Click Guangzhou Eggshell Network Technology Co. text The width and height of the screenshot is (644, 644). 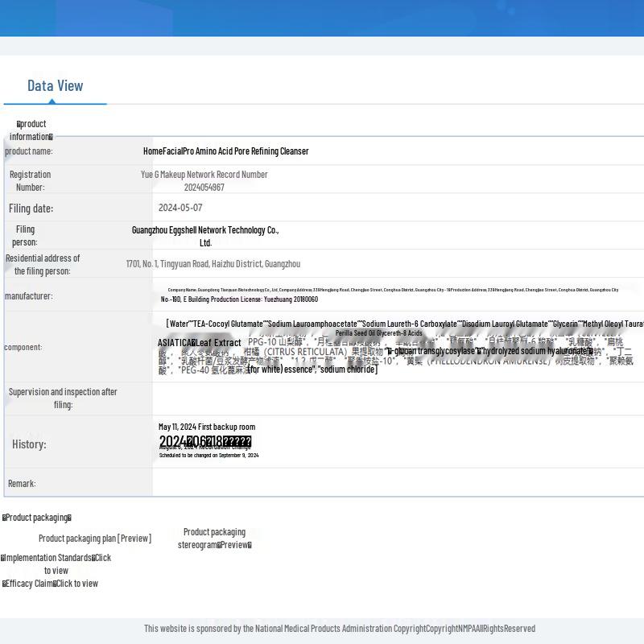coord(205,230)
